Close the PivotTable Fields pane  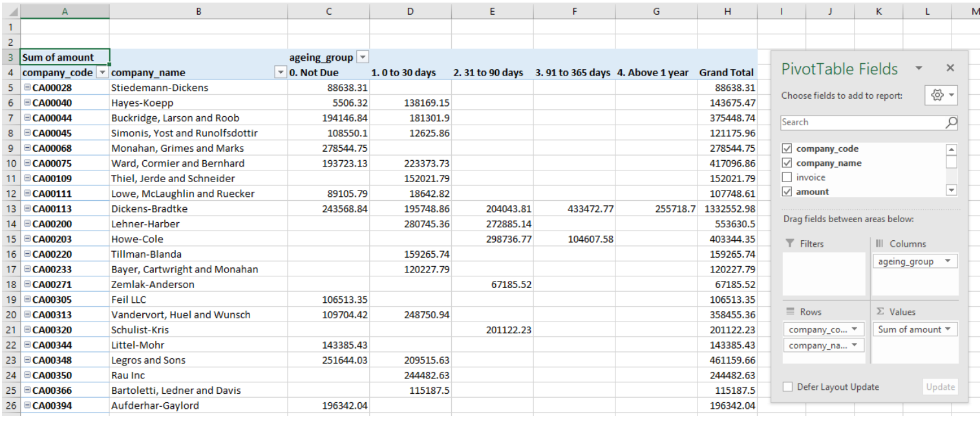[950, 68]
